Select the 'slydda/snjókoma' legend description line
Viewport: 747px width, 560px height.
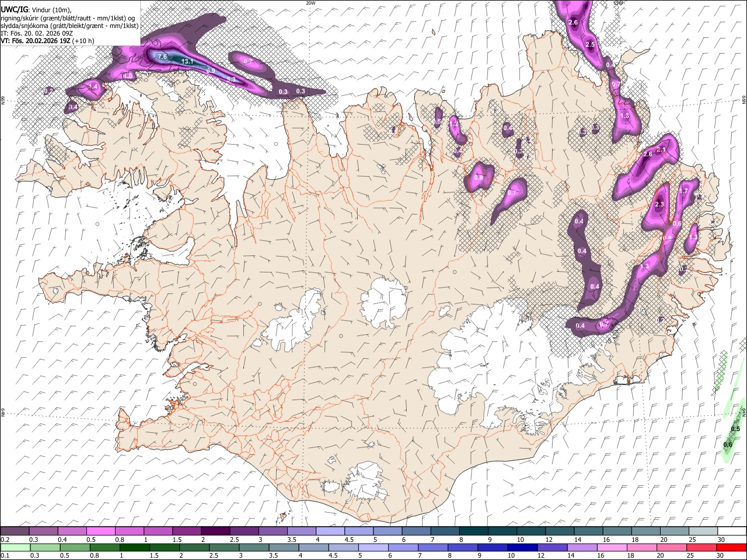[69, 26]
